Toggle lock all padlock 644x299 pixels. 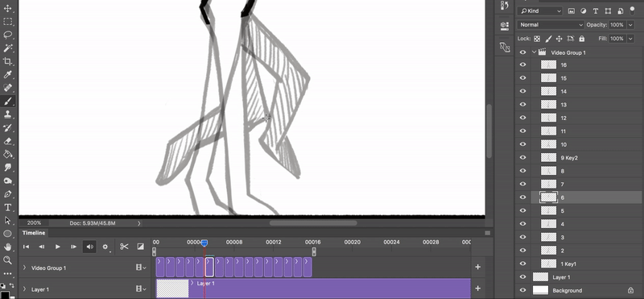pos(581,39)
